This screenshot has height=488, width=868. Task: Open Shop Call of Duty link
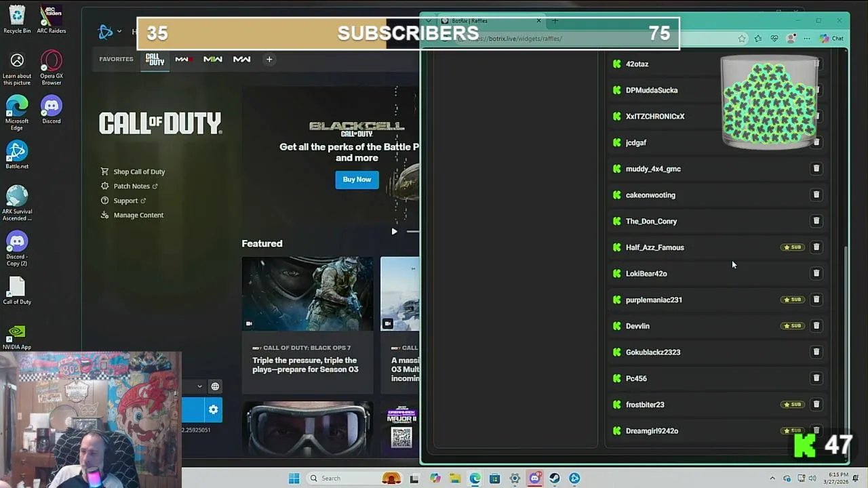[133, 171]
